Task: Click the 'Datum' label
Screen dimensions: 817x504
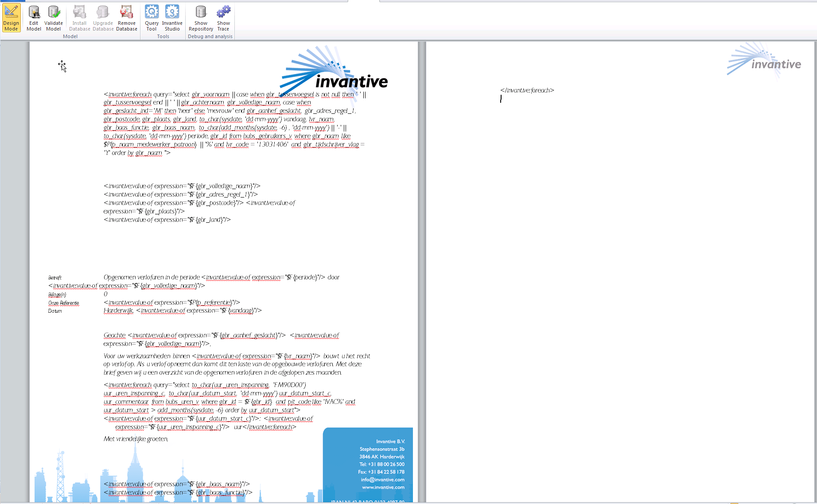Action: click(55, 311)
